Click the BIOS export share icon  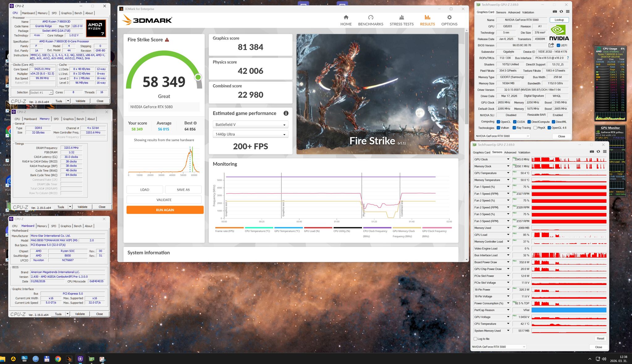click(551, 45)
